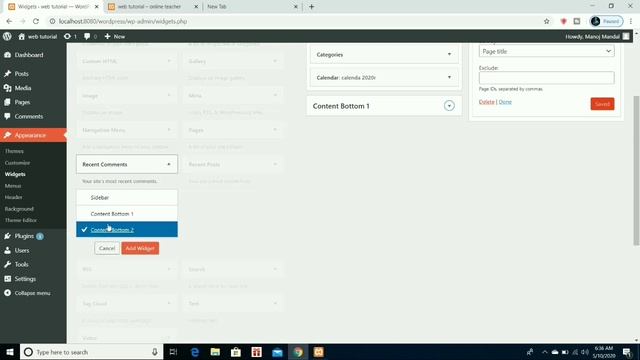Click the updates counter icon
The height and width of the screenshot is (360, 640).
pos(70,36)
